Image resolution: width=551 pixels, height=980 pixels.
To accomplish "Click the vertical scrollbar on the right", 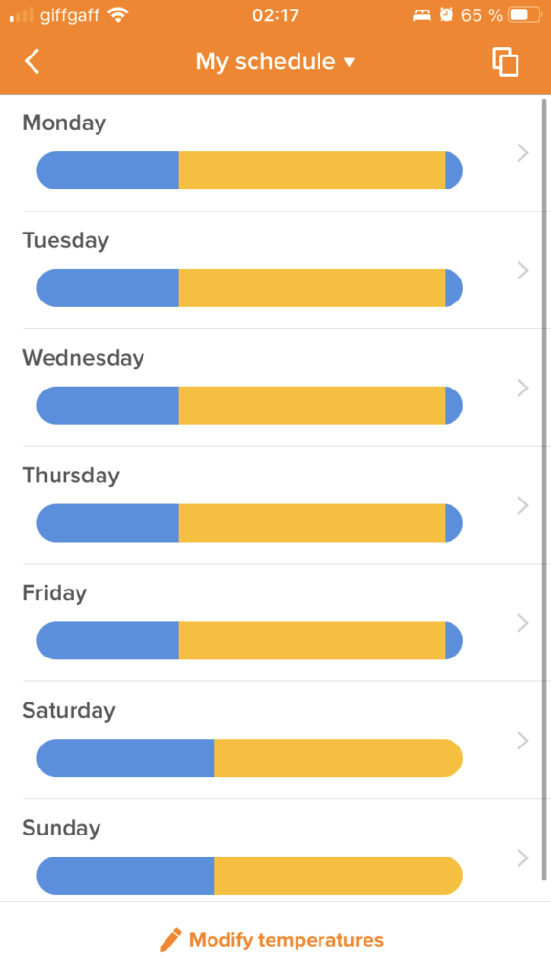I will pyautogui.click(x=544, y=489).
